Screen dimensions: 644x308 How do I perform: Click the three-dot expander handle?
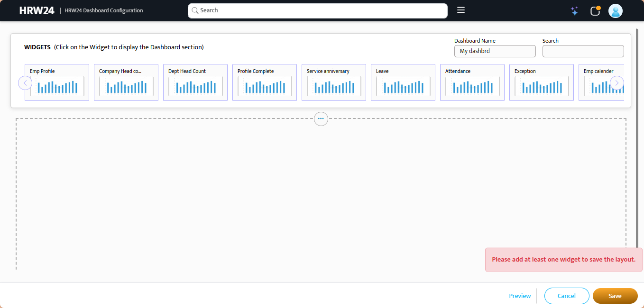coord(321,119)
